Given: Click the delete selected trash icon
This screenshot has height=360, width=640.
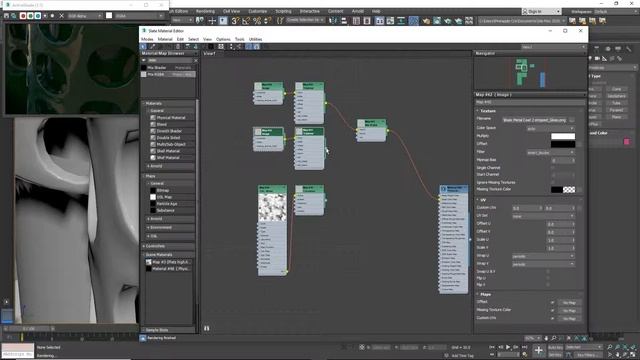Looking at the screenshot, I should coord(178,47).
